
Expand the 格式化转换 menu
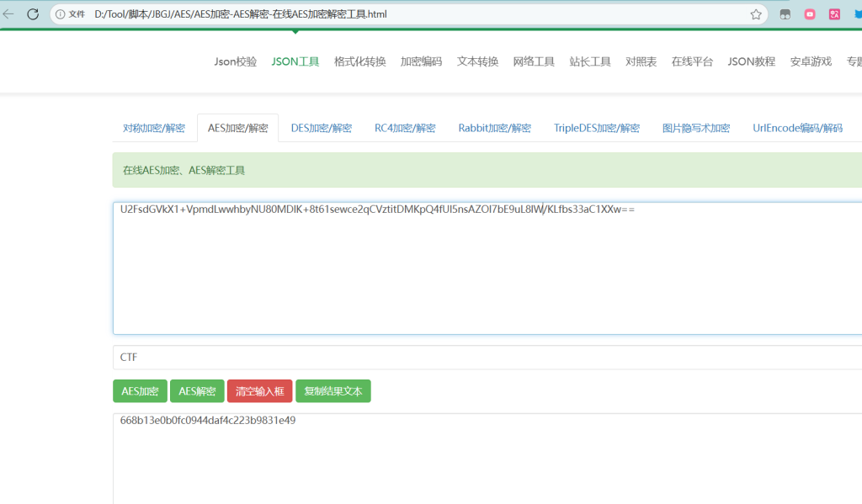pos(359,61)
